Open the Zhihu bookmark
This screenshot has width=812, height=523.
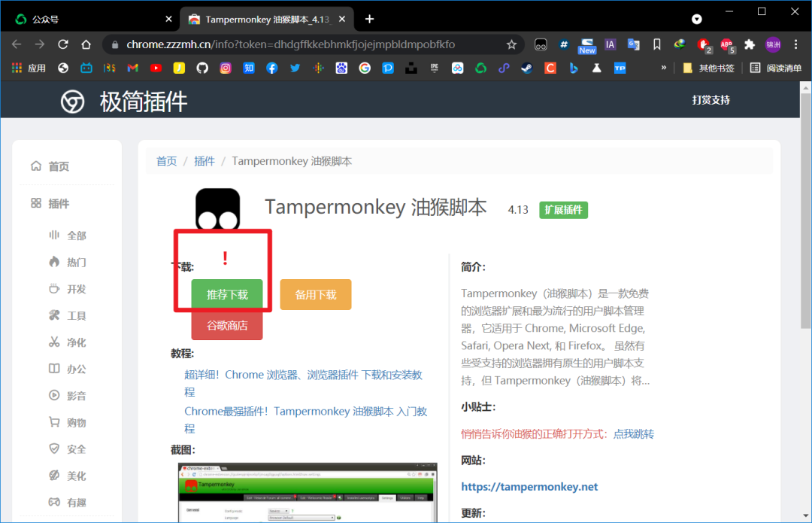pyautogui.click(x=249, y=68)
